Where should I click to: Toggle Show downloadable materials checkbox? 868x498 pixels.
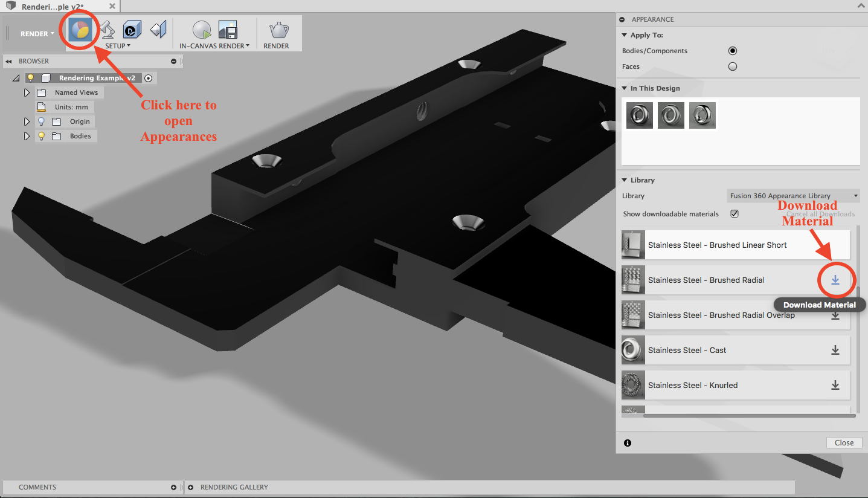point(735,213)
